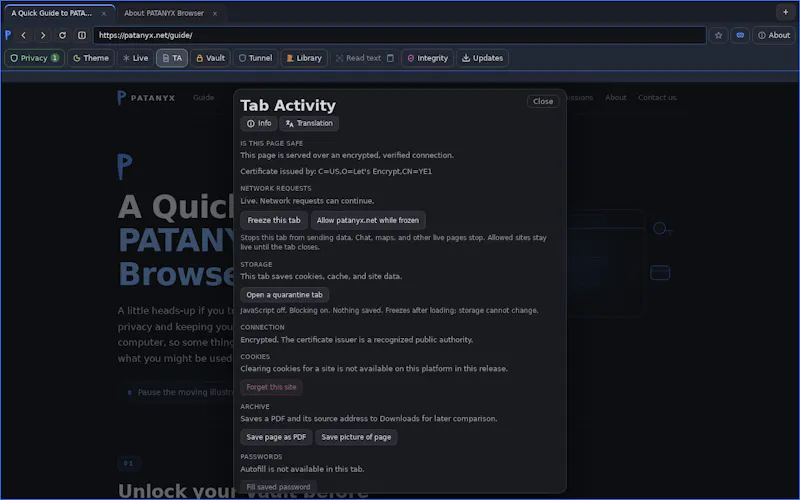Click the 'ARCHIVE' section heading

point(255,407)
